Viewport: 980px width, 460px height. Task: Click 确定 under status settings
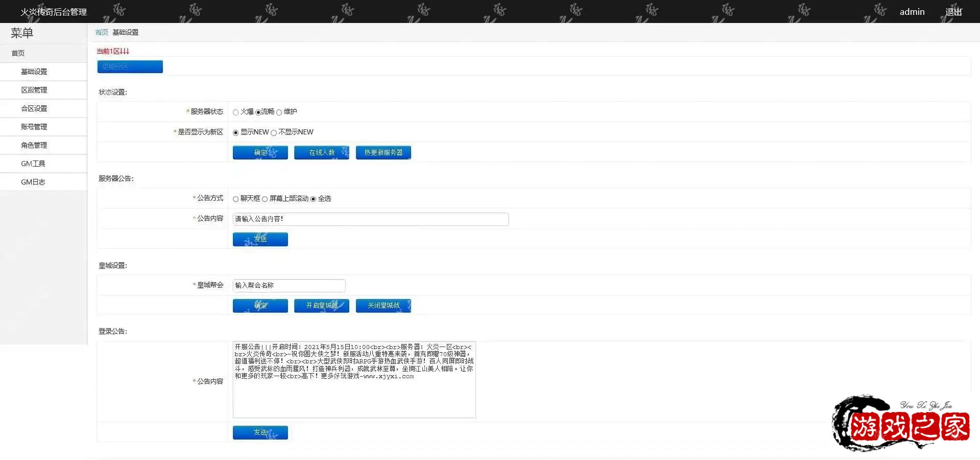click(260, 152)
